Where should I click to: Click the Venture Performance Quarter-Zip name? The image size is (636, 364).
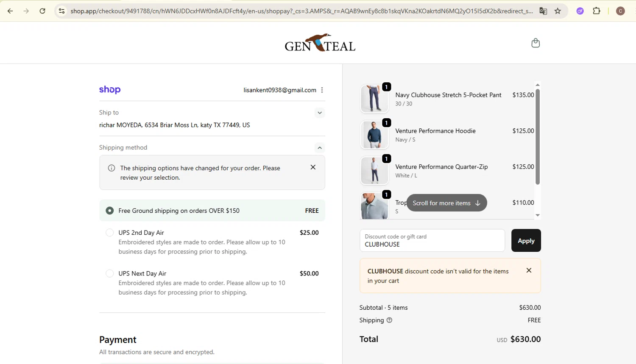(441, 167)
